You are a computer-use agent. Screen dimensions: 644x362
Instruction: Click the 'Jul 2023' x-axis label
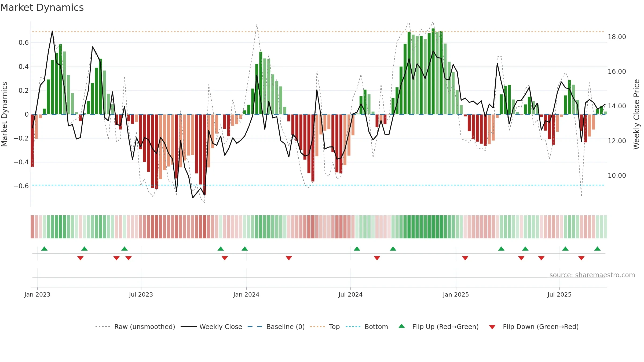[x=141, y=294]
